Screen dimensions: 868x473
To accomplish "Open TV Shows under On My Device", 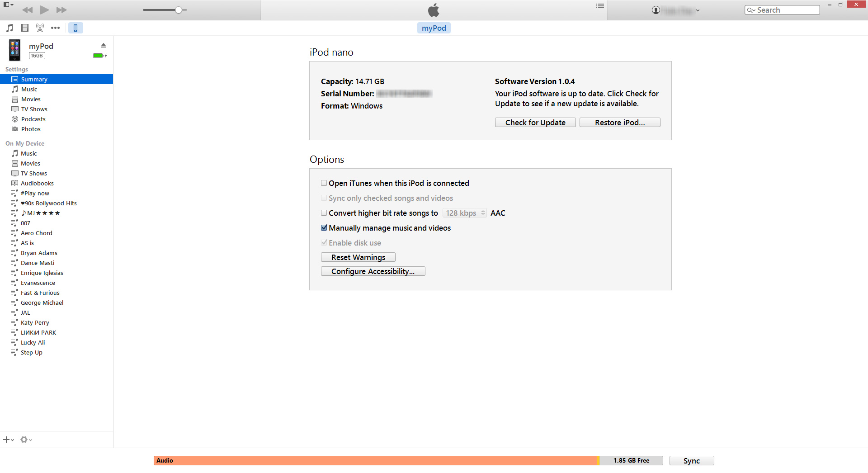I will (57, 173).
